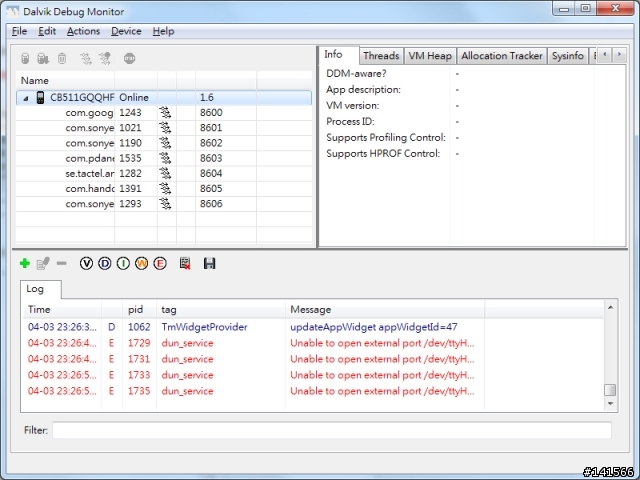The width and height of the screenshot is (640, 480).
Task: Click the Remove log filter minus icon
Action: pyautogui.click(x=62, y=263)
